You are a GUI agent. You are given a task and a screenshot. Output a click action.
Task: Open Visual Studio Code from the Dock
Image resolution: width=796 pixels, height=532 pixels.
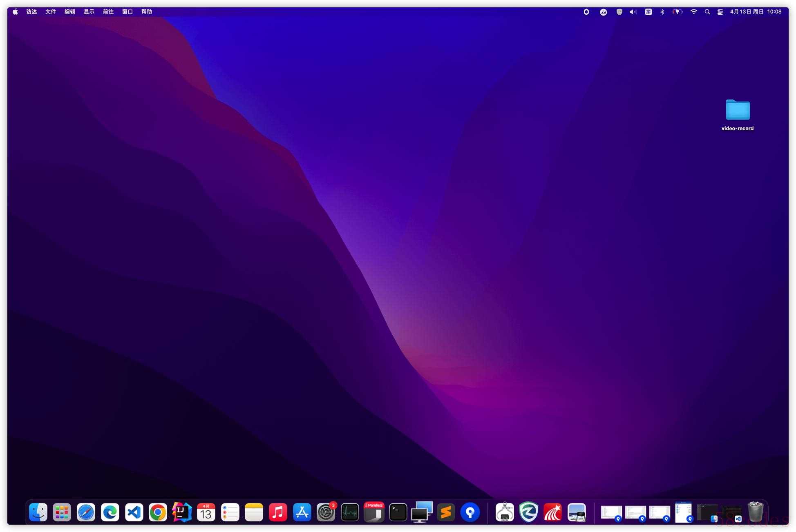point(134,512)
